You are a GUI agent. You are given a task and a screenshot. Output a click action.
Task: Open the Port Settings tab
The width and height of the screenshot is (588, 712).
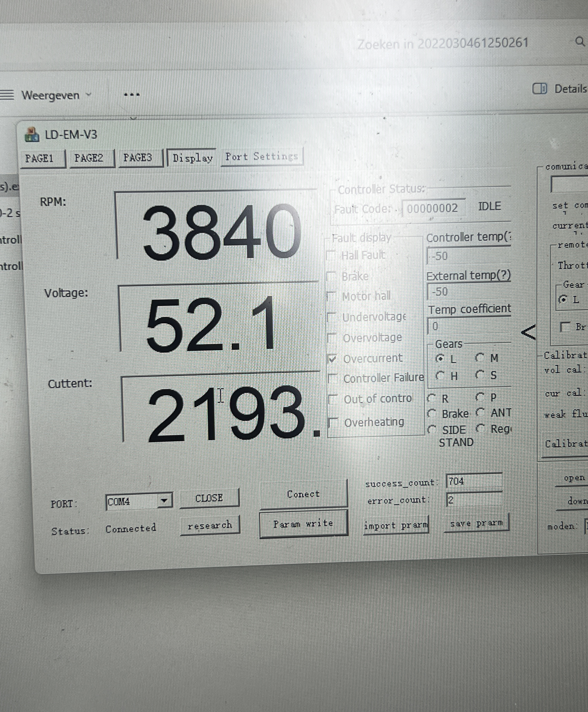[262, 157]
